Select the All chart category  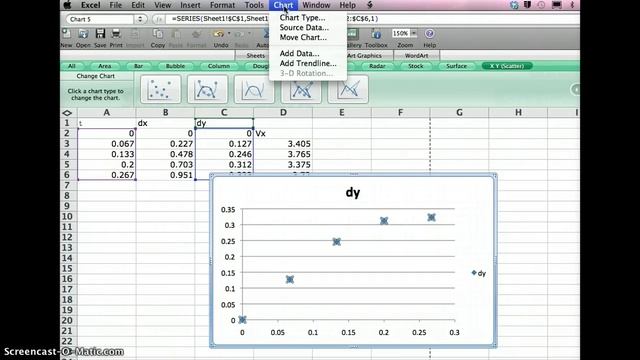tap(72, 66)
